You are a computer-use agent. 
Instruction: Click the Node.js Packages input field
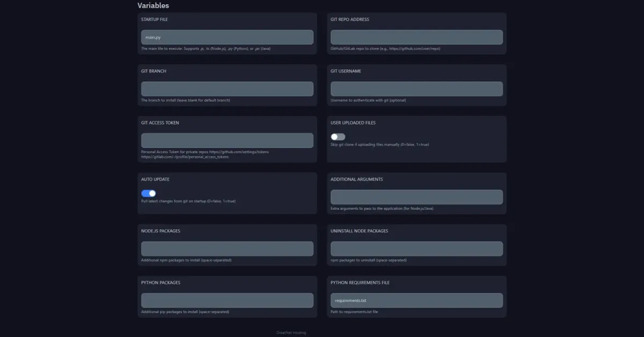[227, 248]
